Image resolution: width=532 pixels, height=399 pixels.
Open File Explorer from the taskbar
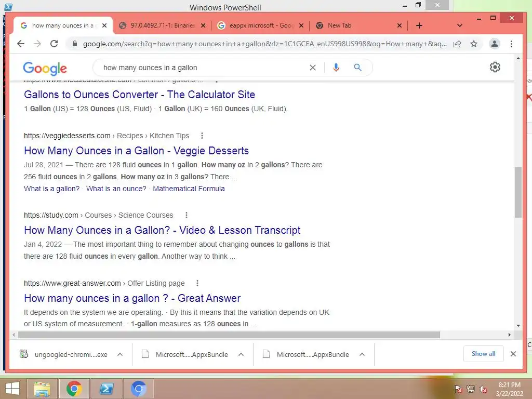click(x=42, y=389)
